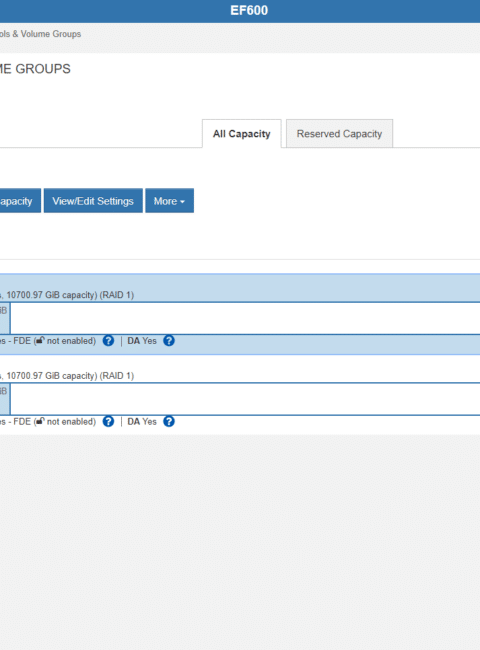Expand the More dropdown menu
The height and width of the screenshot is (650, 480).
170,201
